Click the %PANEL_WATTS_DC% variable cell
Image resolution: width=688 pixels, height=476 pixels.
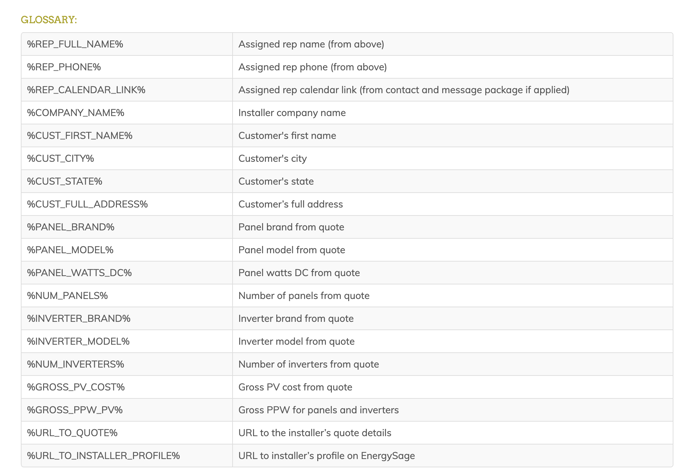79,273
